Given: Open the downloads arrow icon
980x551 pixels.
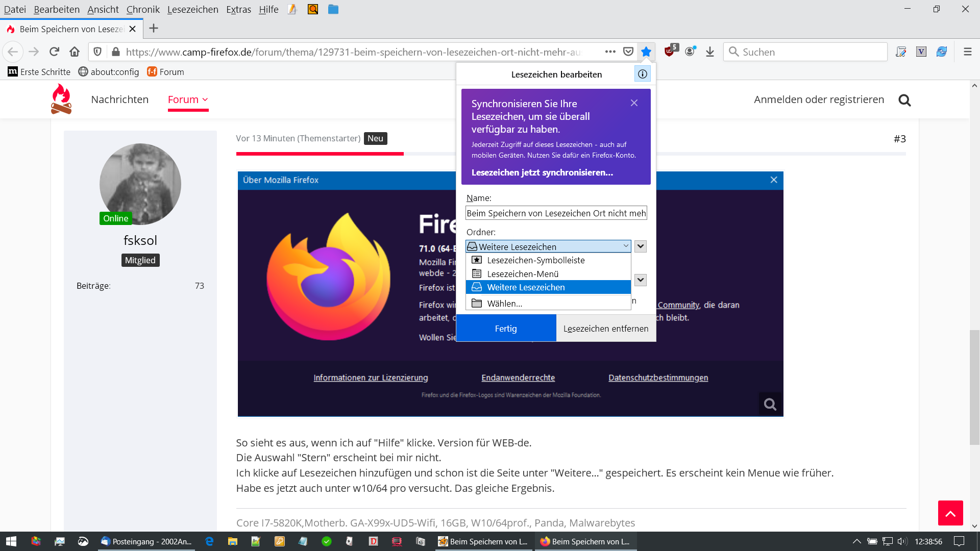Looking at the screenshot, I should pos(710,52).
